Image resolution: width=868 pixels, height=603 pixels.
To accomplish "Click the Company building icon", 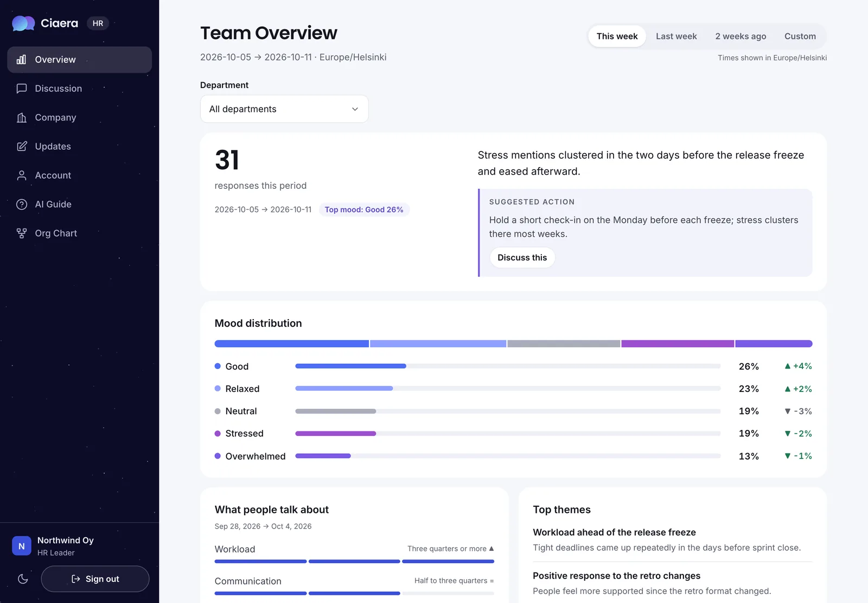I will coord(22,118).
